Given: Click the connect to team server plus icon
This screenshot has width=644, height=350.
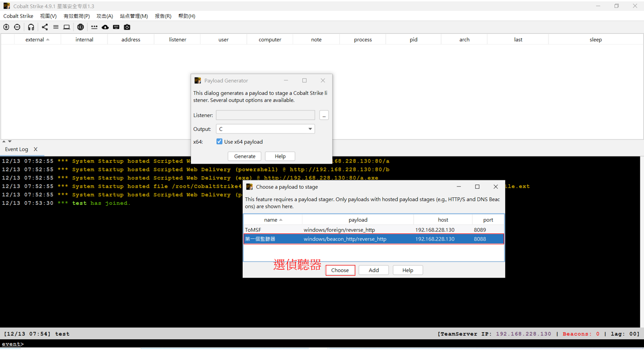Looking at the screenshot, I should (x=6, y=27).
